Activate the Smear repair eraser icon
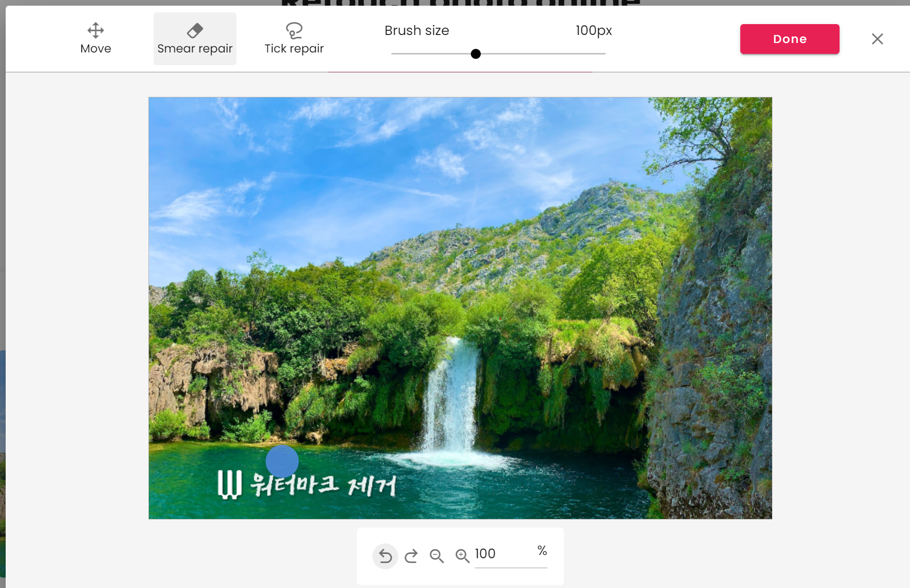This screenshot has height=588, width=910. tap(195, 31)
